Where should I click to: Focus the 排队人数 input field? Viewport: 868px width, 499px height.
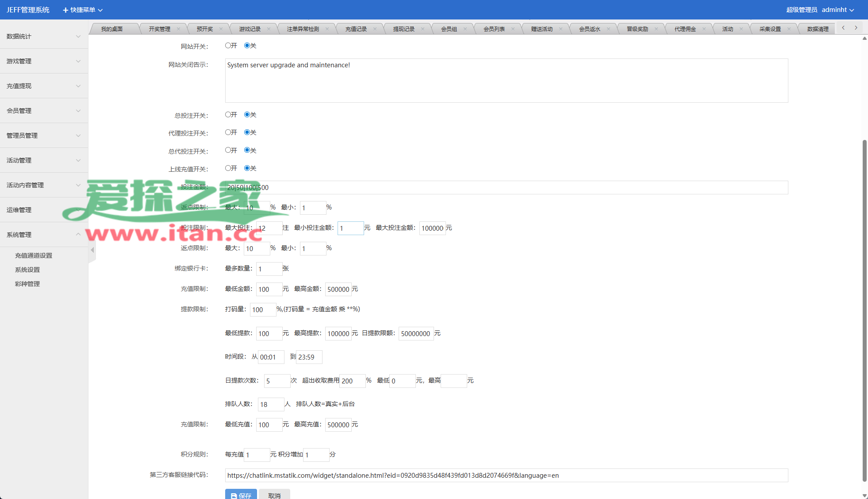(x=271, y=404)
